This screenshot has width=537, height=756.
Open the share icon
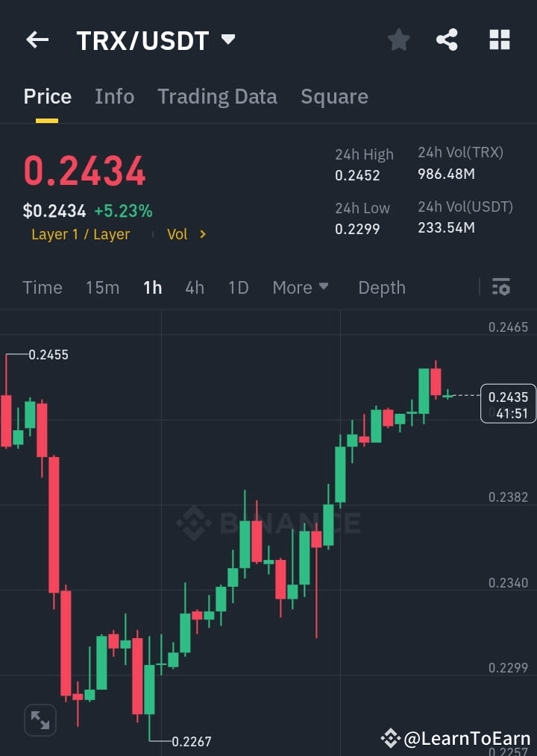click(x=447, y=40)
